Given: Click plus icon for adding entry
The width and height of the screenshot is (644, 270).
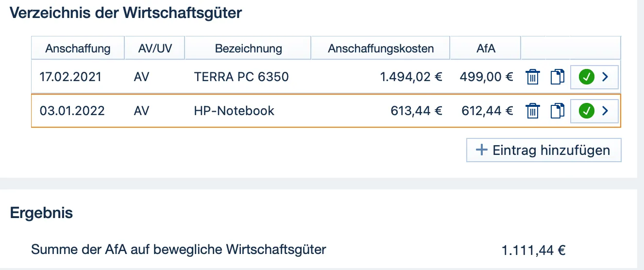Looking at the screenshot, I should point(481,150).
